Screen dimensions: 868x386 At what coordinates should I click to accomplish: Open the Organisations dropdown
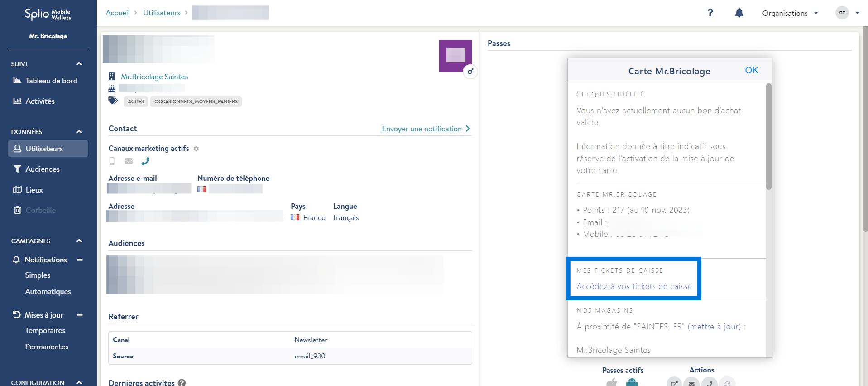click(x=790, y=13)
